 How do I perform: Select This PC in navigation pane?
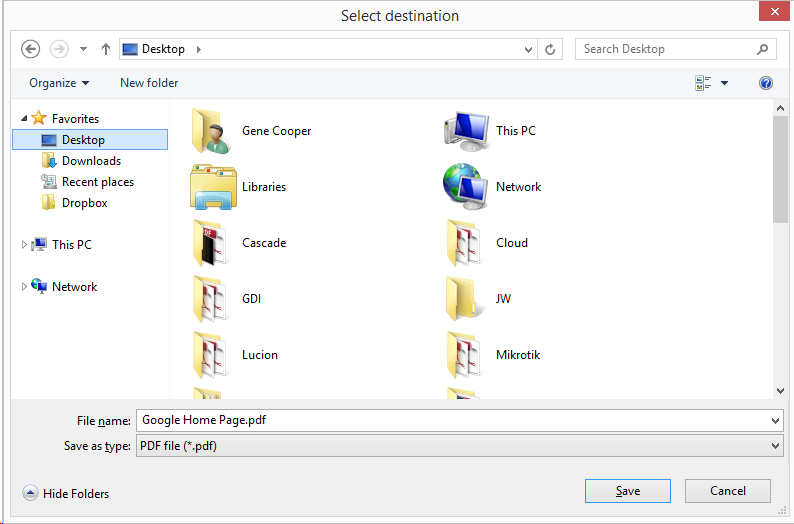[x=71, y=245]
